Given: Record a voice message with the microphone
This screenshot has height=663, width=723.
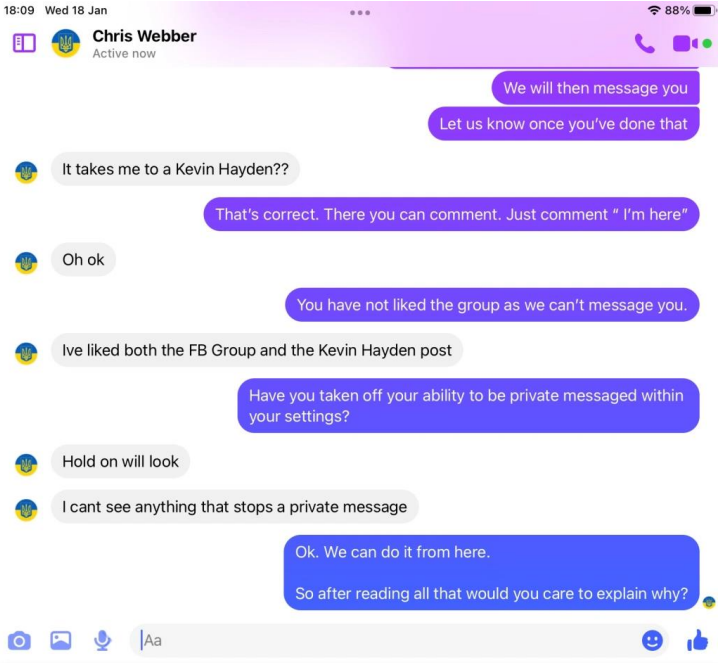Looking at the screenshot, I should [x=102, y=640].
